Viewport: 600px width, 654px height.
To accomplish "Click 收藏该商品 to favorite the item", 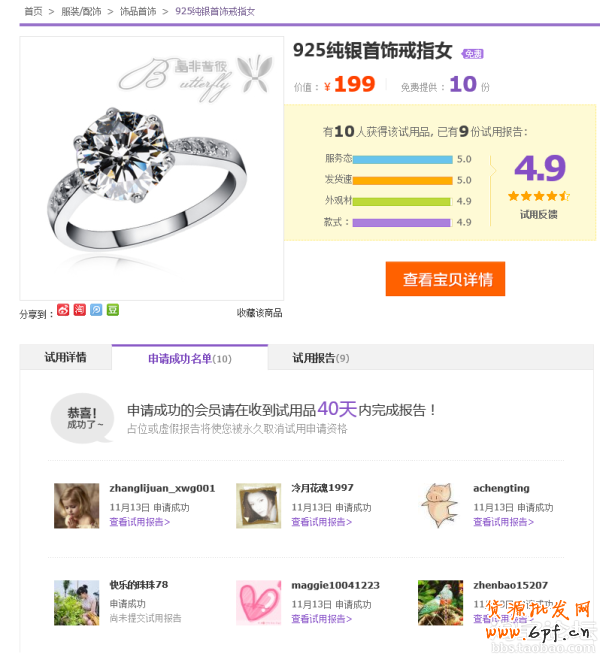I will [259, 313].
